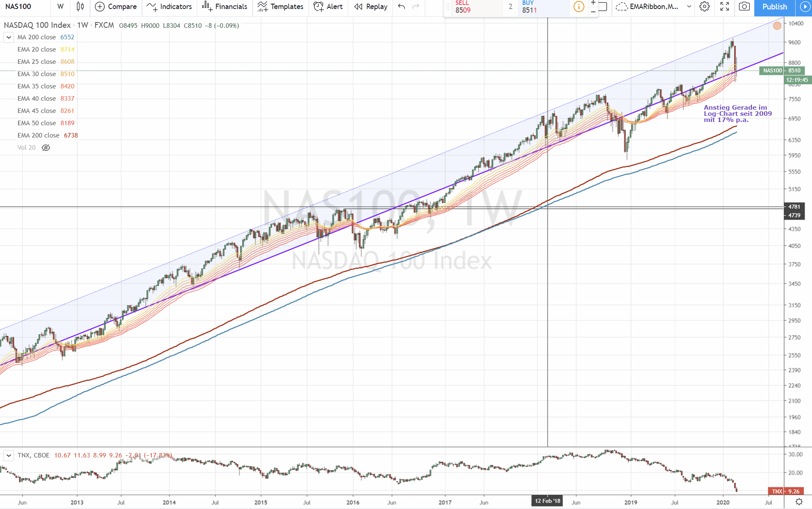812x509 pixels.
Task: Click the 12:19:45 countdown label
Action: (x=797, y=80)
